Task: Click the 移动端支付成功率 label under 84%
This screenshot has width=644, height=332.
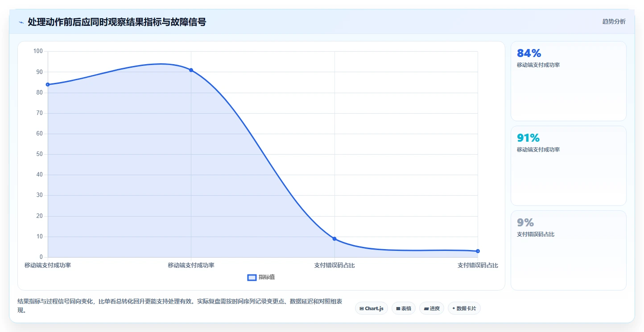Action: click(538, 65)
